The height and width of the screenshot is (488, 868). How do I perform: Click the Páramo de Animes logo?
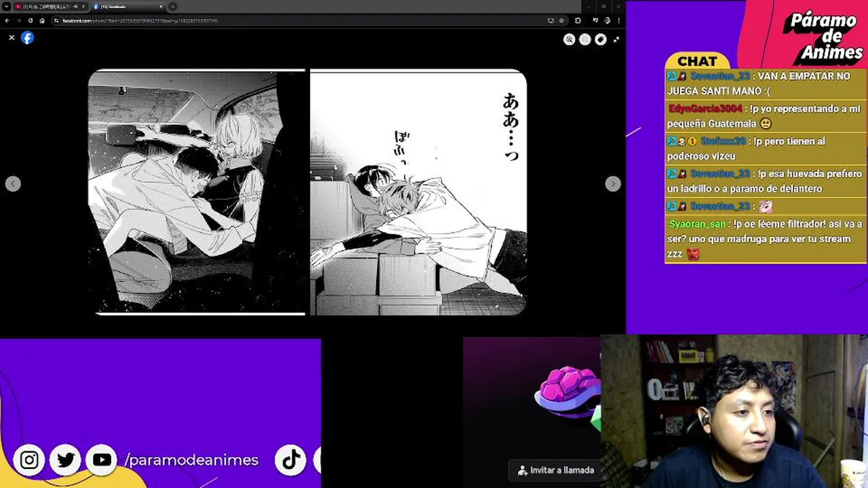point(823,36)
